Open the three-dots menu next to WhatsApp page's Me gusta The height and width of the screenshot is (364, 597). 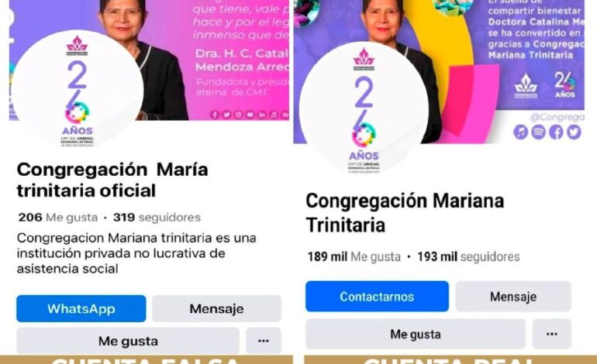(x=264, y=341)
